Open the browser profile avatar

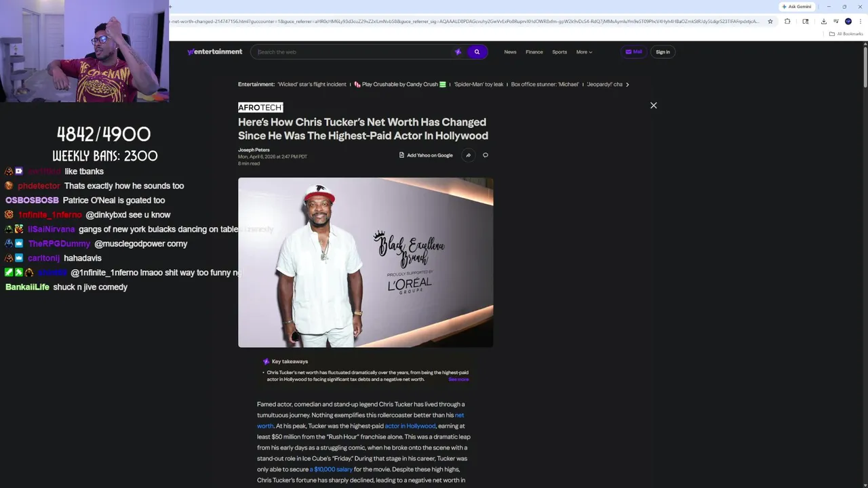coord(848,21)
